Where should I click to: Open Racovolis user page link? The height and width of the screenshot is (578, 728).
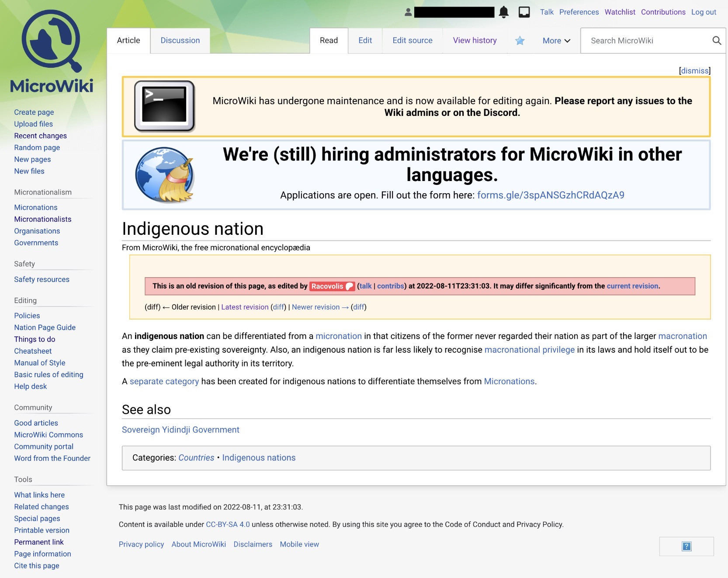(x=327, y=286)
